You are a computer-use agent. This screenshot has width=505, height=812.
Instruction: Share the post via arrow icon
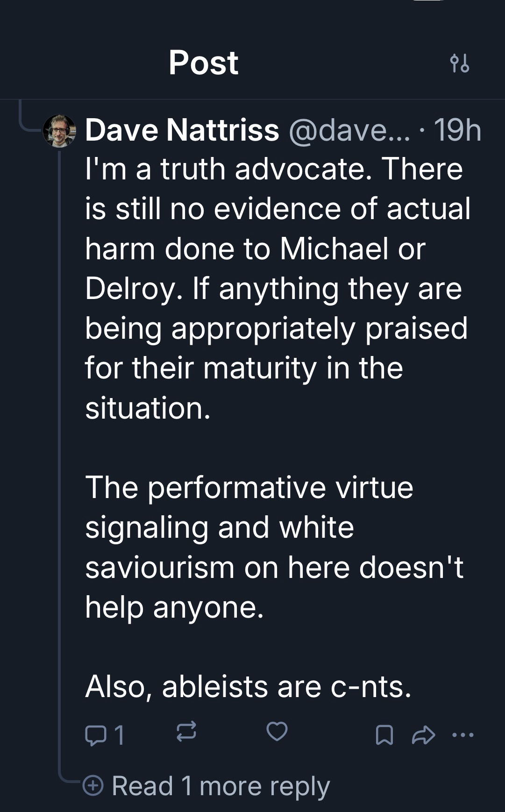point(423,735)
